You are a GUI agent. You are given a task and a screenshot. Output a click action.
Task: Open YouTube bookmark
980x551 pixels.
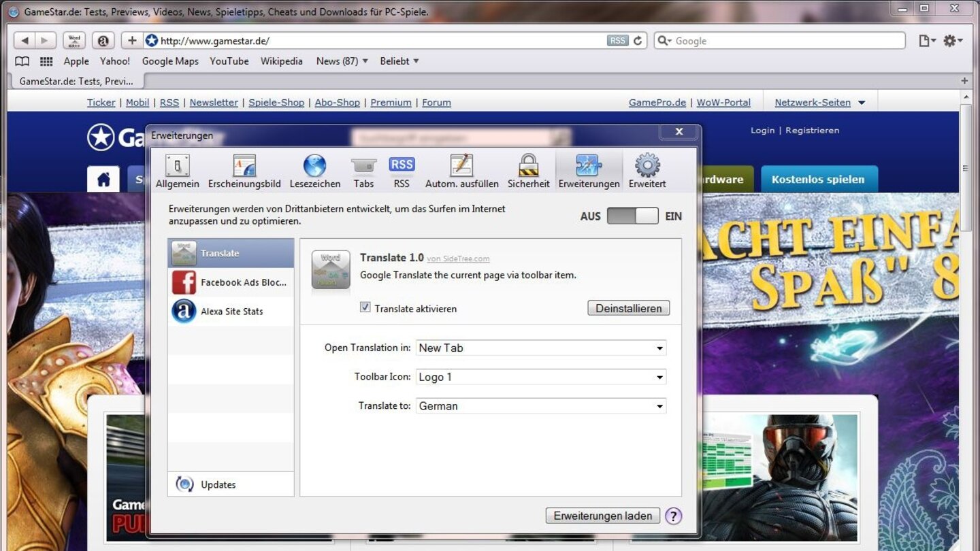click(x=229, y=61)
